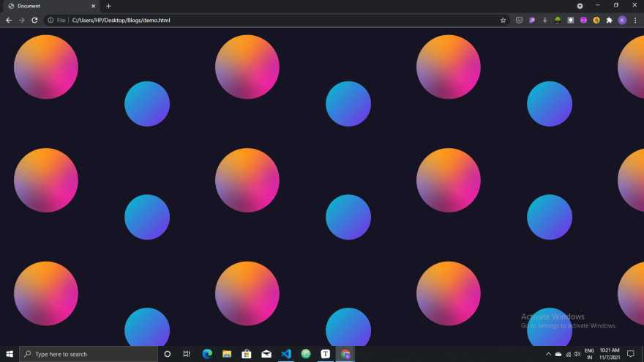Click the browser forward arrow
Viewport: 644px width, 362px height.
[21, 21]
